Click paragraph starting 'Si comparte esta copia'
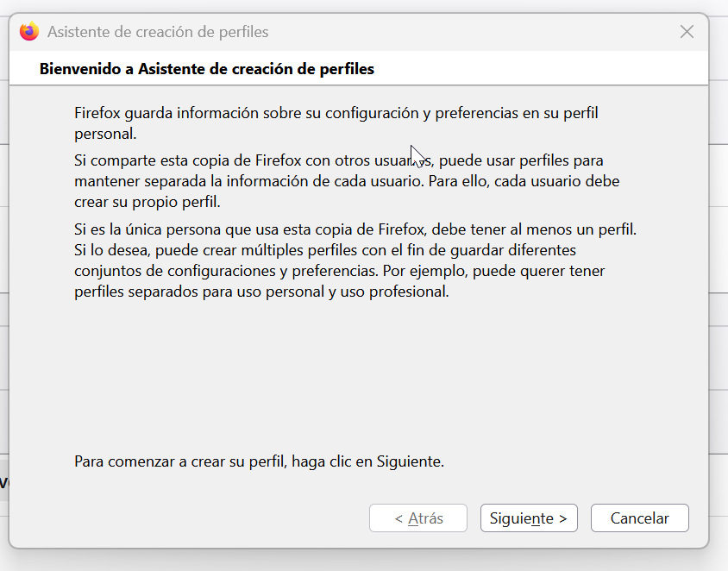Viewport: 728px width, 571px height. 347,181
